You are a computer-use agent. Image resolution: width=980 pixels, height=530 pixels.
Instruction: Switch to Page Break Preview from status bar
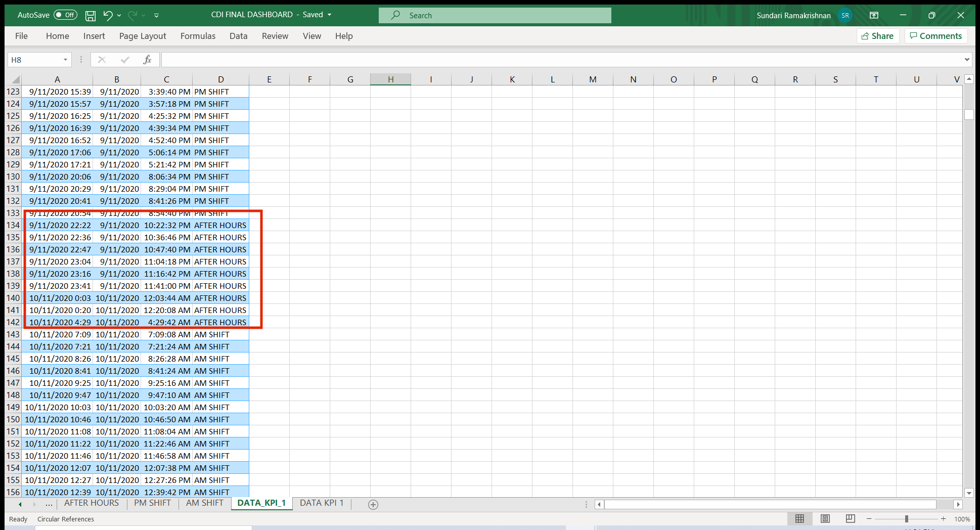tap(850, 518)
